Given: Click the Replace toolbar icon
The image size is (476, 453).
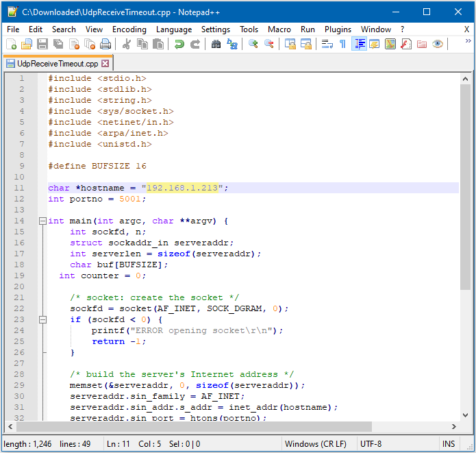Looking at the screenshot, I should [x=232, y=44].
